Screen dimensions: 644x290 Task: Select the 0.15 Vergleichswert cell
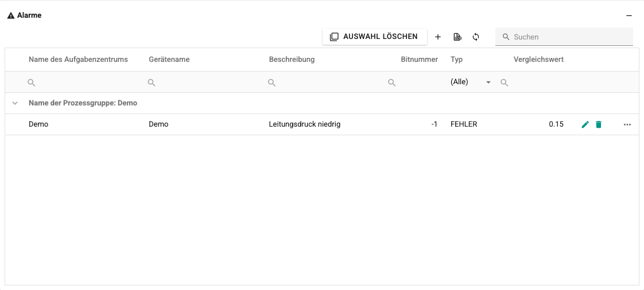(533, 124)
